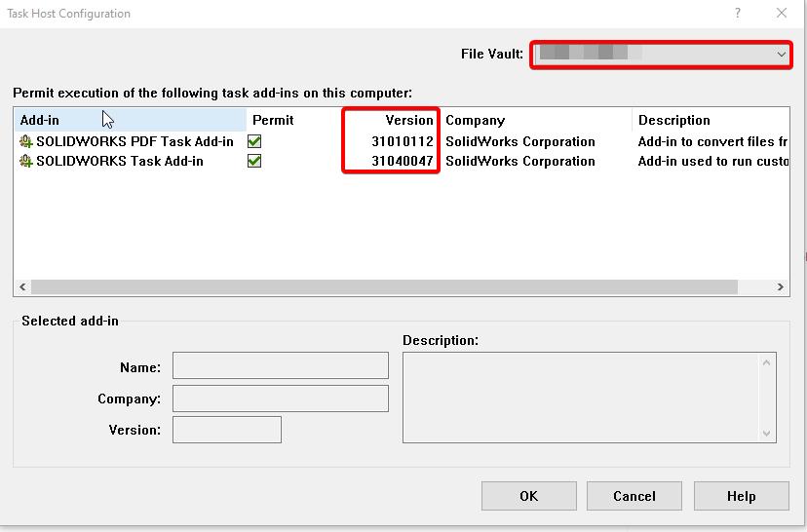This screenshot has height=532, width=807.
Task: Click into the Name field
Action: (281, 365)
